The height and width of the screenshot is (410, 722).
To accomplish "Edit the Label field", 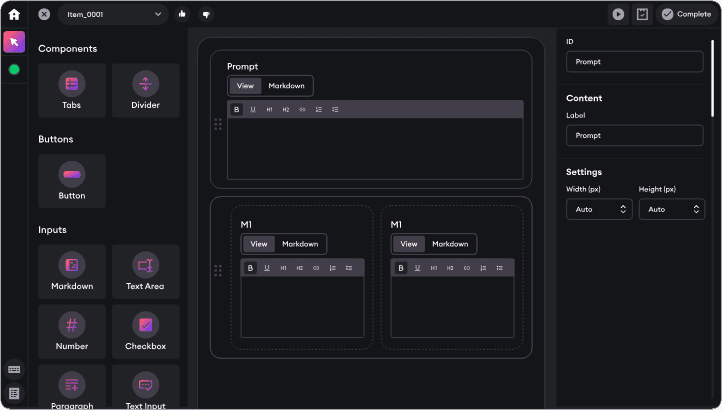I will [635, 135].
